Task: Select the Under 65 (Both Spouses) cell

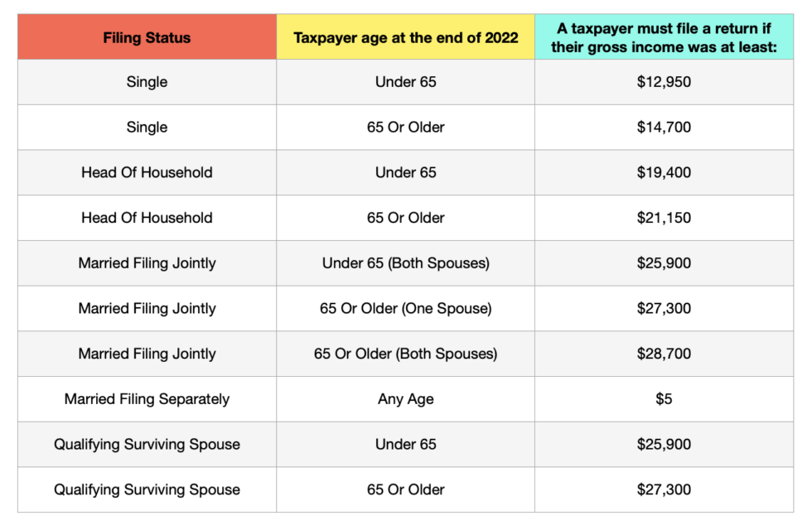Action: (406, 263)
